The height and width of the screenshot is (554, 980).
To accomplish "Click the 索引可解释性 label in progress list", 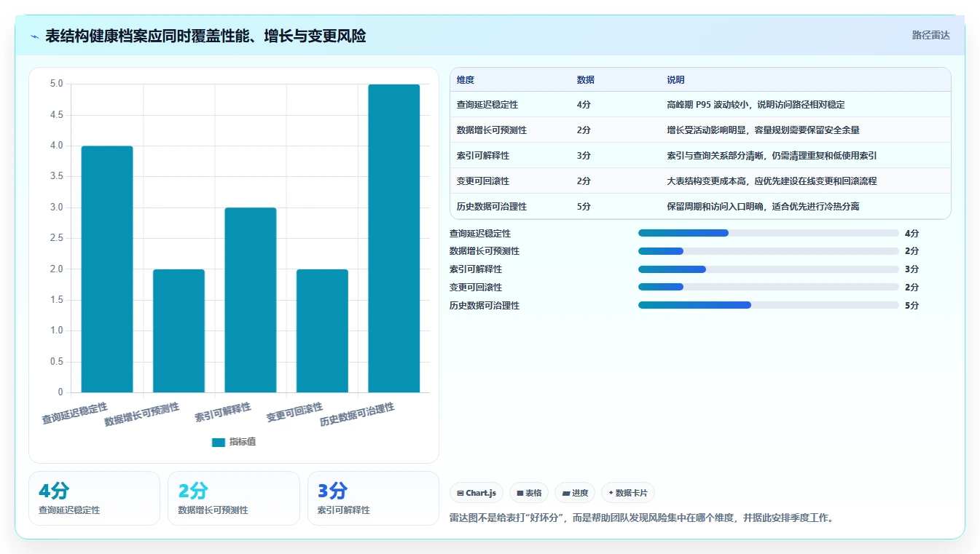I will tap(476, 269).
